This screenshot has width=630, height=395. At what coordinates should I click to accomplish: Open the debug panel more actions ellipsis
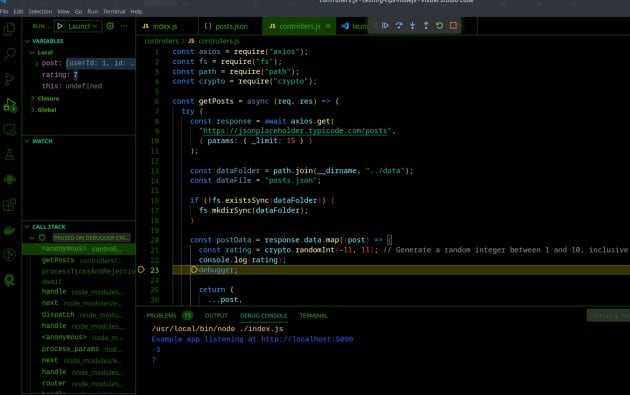124,26
